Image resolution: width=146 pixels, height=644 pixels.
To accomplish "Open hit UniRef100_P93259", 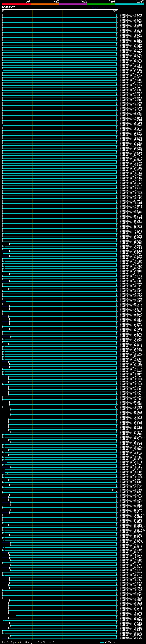I will point(131,35).
